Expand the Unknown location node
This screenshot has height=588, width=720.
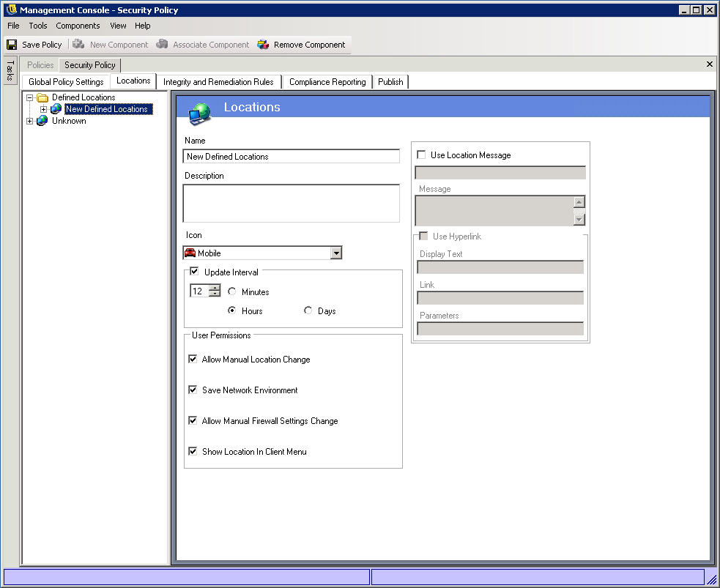(30, 121)
